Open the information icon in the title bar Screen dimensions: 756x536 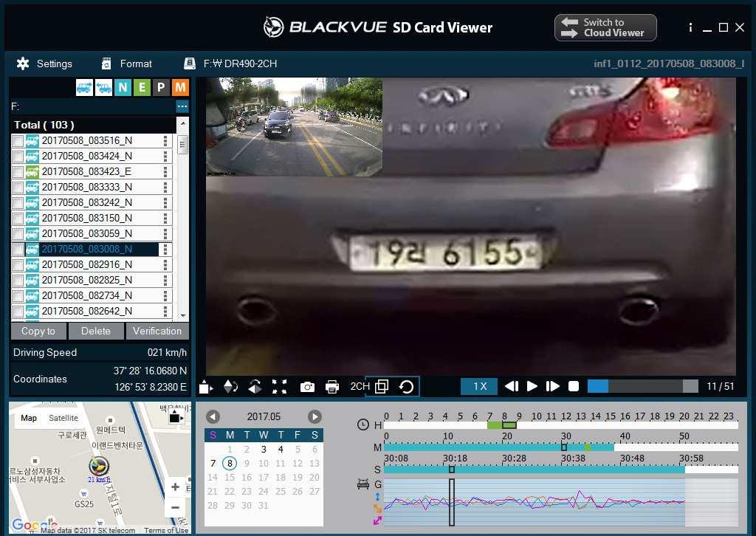coord(690,27)
